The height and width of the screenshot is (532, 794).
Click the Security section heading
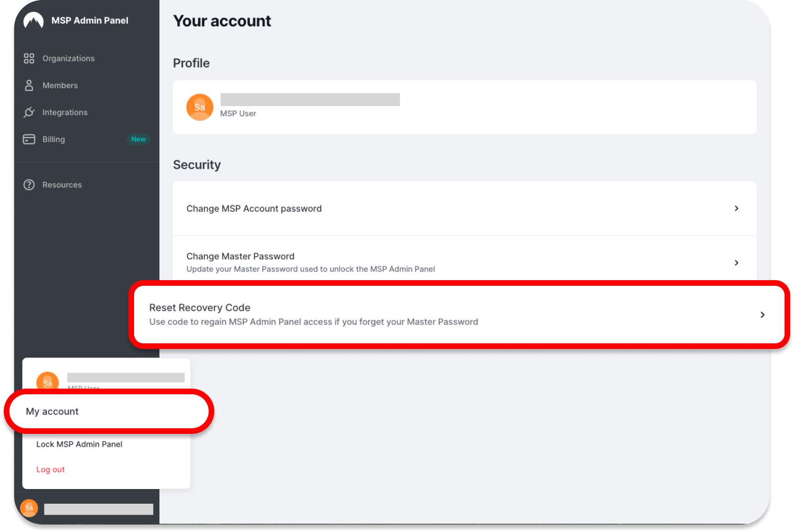[197, 165]
